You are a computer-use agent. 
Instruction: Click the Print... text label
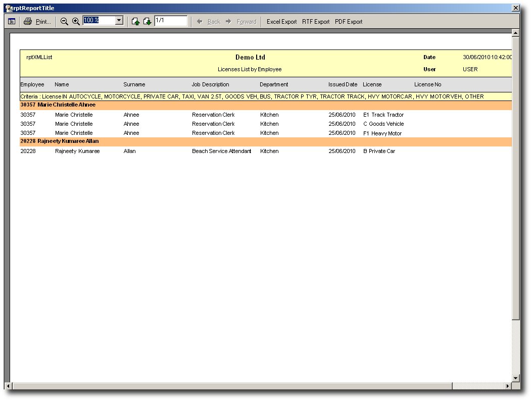43,22
